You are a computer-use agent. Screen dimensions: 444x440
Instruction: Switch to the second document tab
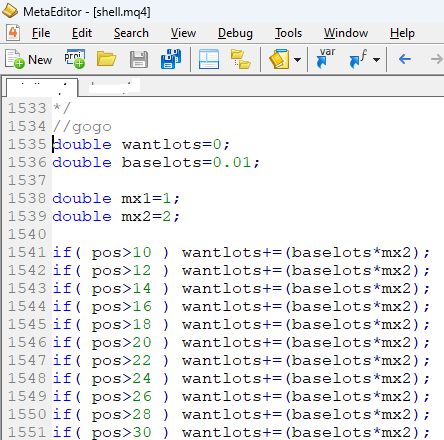tap(115, 87)
